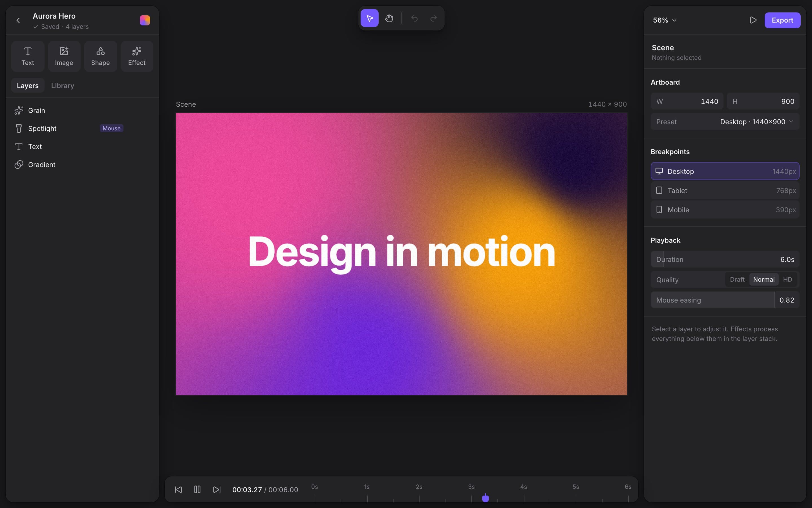Click the 00:03.27 current time readout
This screenshot has width=812, height=508.
[247, 490]
